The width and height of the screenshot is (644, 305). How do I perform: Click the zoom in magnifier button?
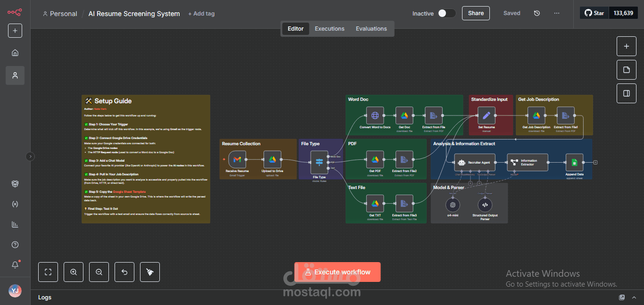[x=74, y=272]
